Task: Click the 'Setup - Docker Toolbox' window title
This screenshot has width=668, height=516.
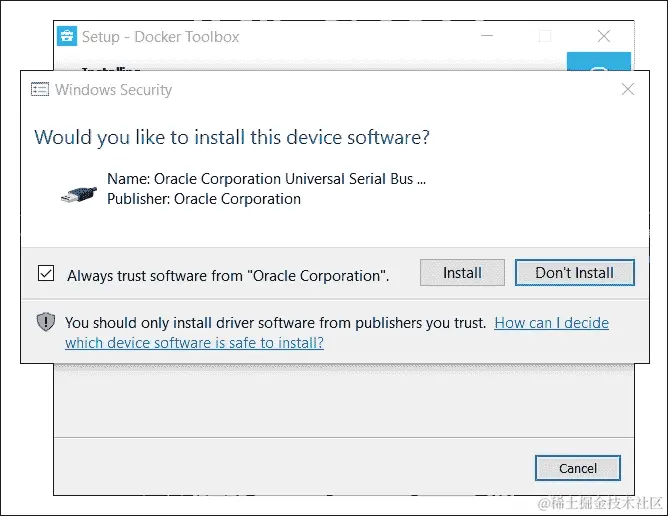Action: [x=161, y=37]
